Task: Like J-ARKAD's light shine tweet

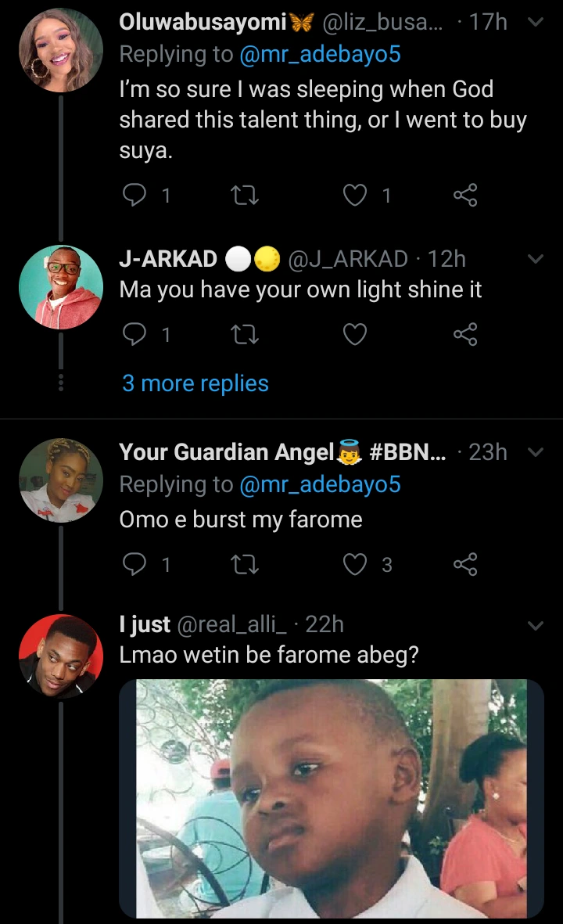Action: click(356, 335)
